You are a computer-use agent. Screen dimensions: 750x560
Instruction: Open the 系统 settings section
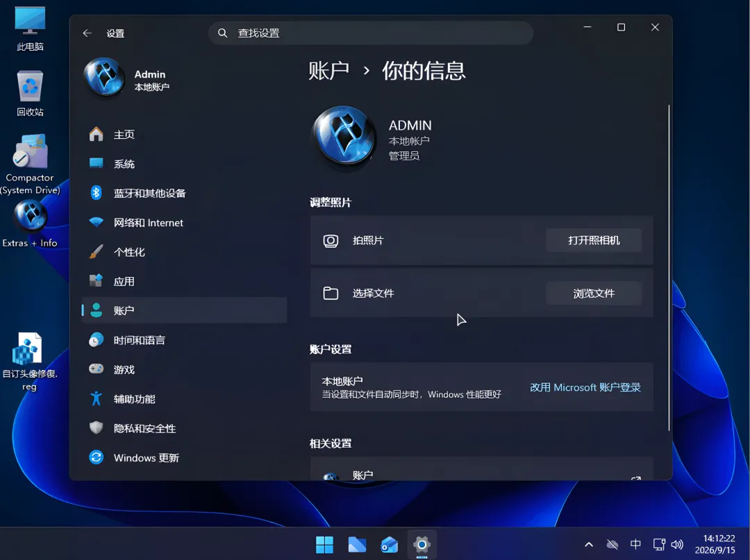[x=184, y=164]
